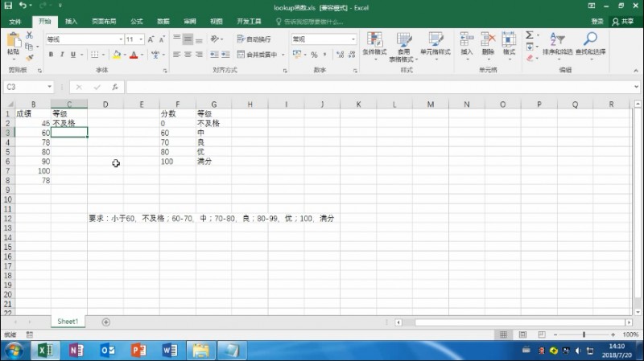The height and width of the screenshot is (361, 644).
Task: Open Conditional Formatting (条件格式)
Action: (374, 47)
